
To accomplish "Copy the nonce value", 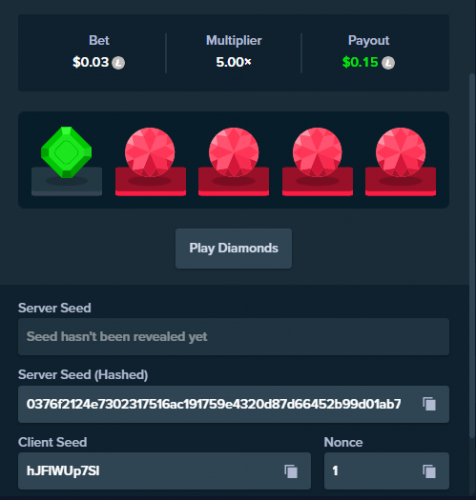I will (429, 471).
